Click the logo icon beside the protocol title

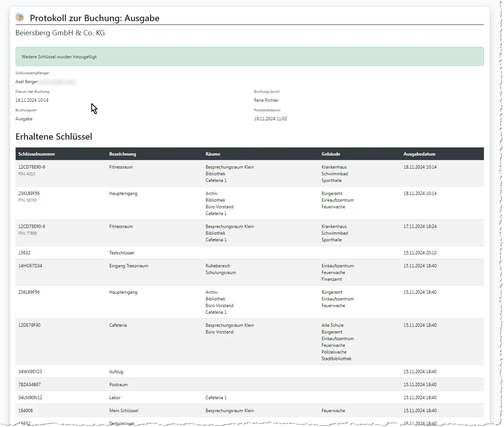pos(20,17)
